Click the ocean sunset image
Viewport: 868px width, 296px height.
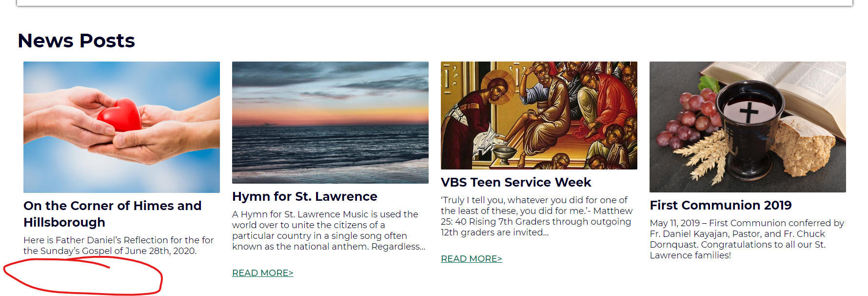point(330,122)
